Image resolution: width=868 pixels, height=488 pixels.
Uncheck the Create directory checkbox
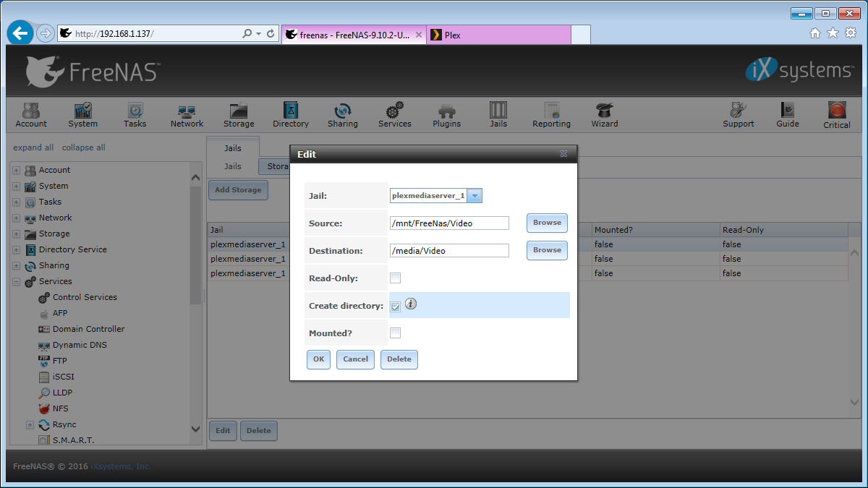coord(396,307)
